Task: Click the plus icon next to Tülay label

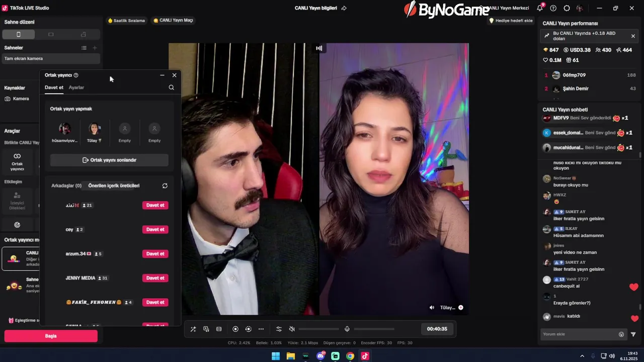Action: click(x=460, y=308)
